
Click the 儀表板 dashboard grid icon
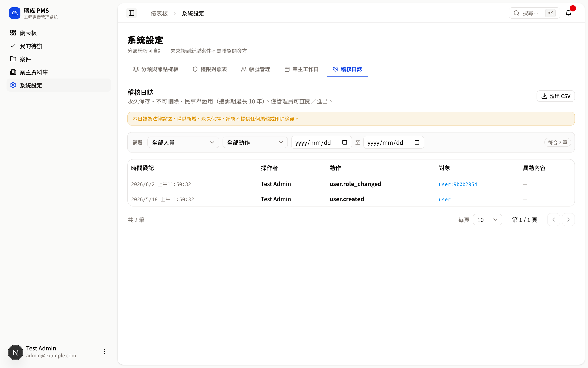pyautogui.click(x=13, y=33)
